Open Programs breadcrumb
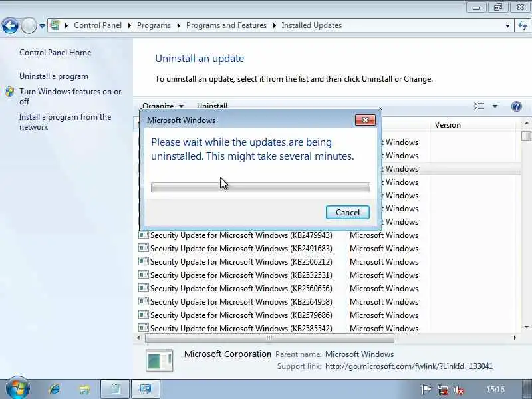532x399 pixels. point(154,25)
